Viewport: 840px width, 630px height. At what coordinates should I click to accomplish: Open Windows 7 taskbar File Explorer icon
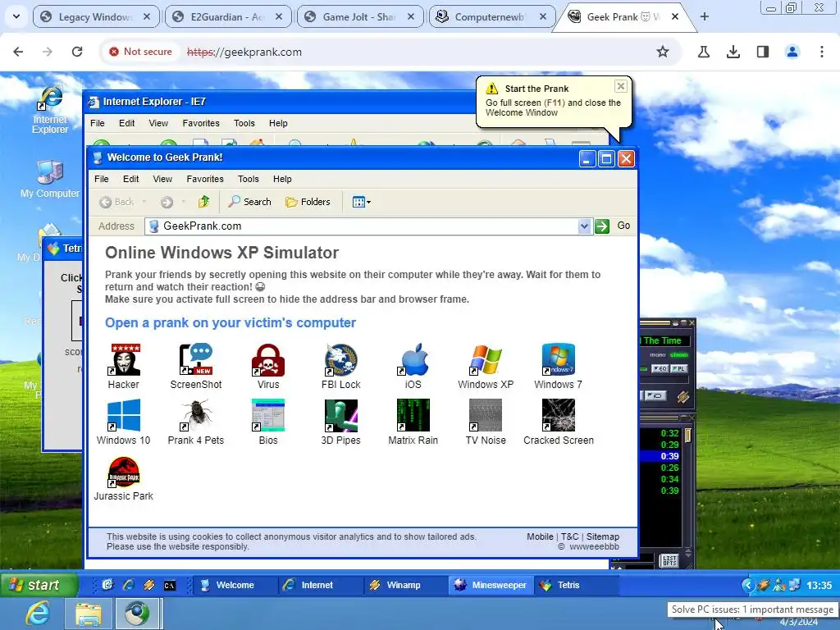[89, 614]
